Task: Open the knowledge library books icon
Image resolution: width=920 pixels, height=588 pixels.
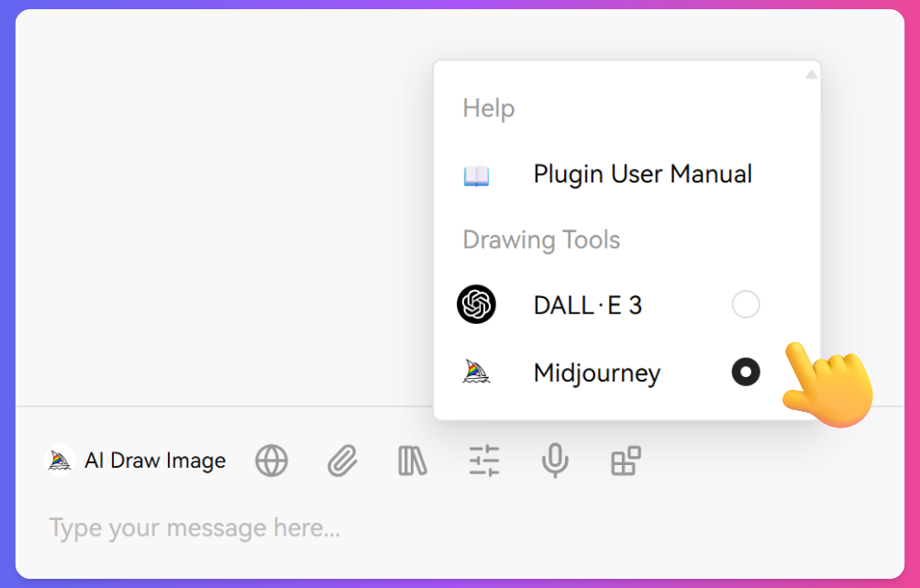Action: [413, 460]
